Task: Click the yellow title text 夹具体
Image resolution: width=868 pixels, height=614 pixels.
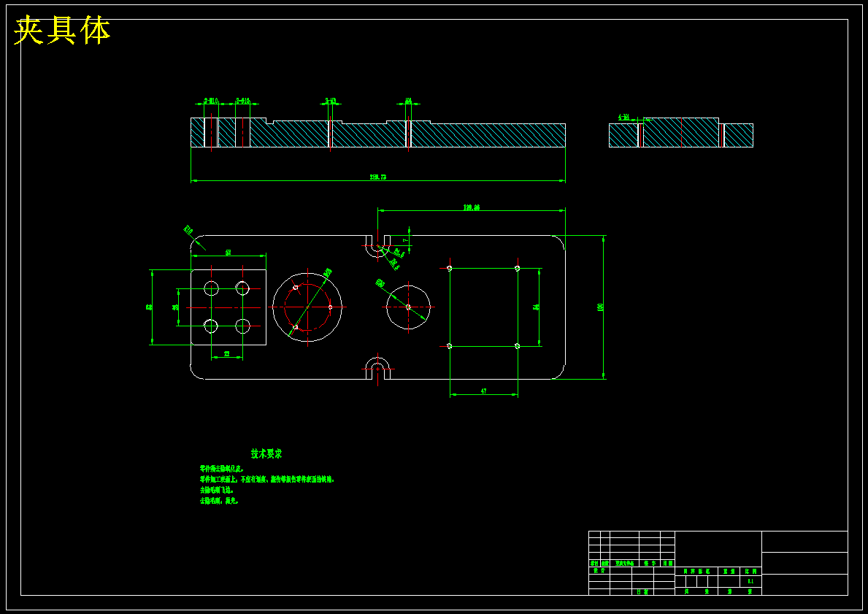Action: click(62, 31)
